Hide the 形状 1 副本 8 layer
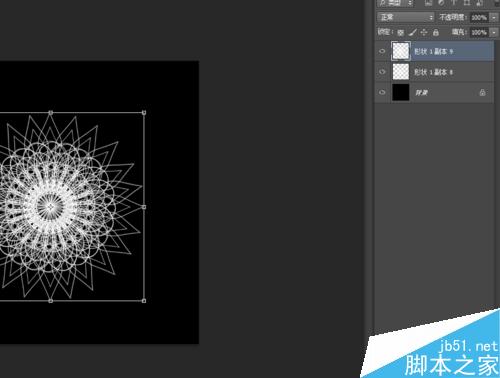The height and width of the screenshot is (378, 500). click(x=382, y=72)
